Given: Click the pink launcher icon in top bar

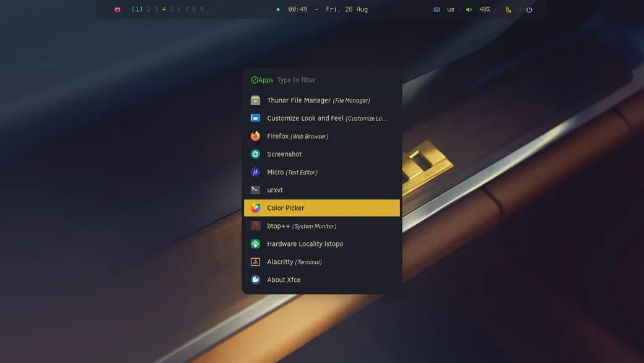Looking at the screenshot, I should (118, 9).
